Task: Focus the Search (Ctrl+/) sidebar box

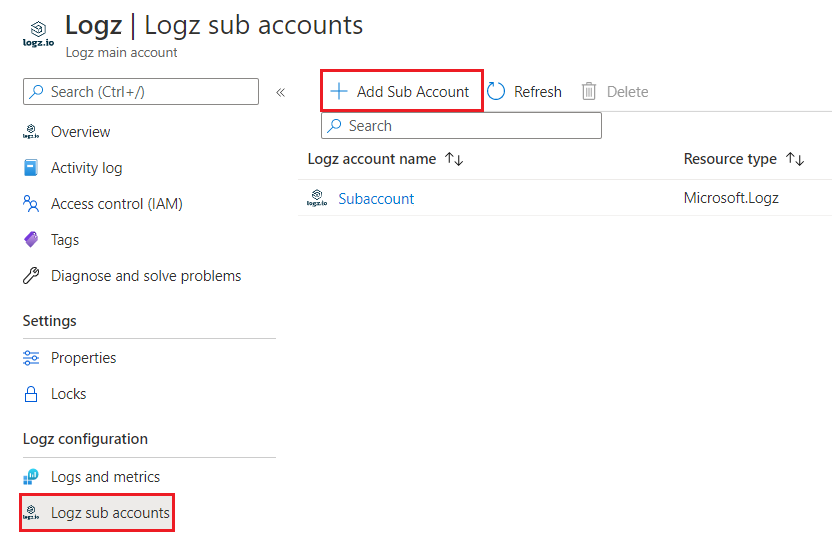Action: pyautogui.click(x=141, y=92)
